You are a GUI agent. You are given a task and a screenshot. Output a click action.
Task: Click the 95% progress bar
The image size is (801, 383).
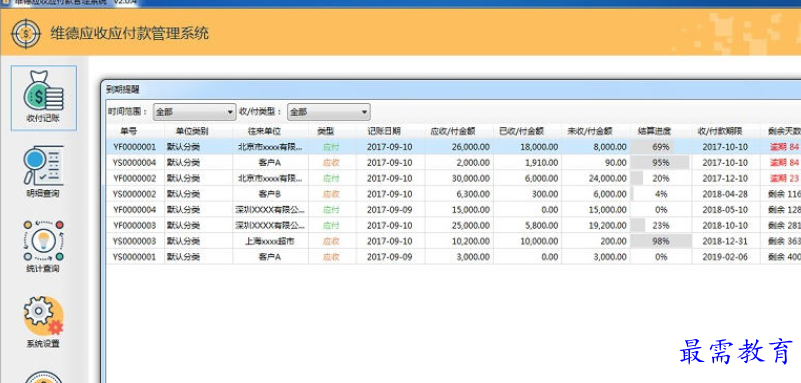coord(661,163)
